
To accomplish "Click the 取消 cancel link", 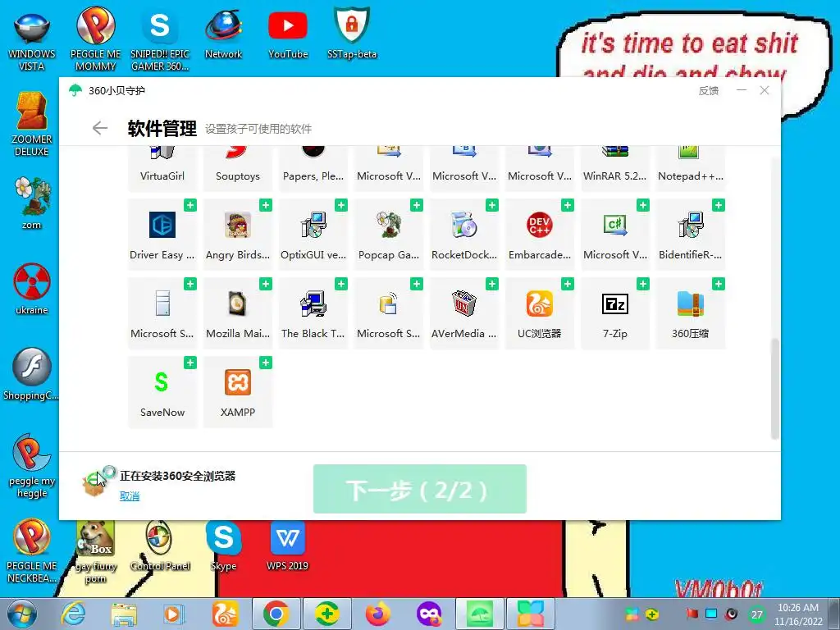I will tap(129, 496).
